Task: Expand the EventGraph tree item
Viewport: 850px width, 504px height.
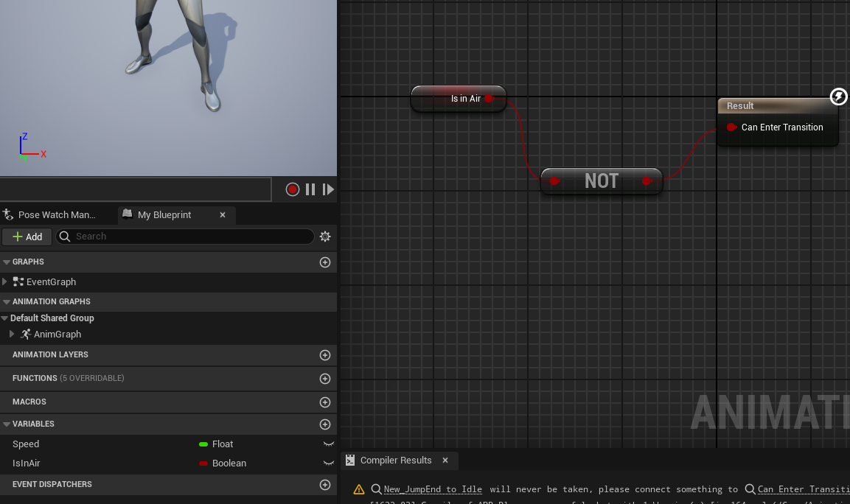Action: tap(5, 281)
